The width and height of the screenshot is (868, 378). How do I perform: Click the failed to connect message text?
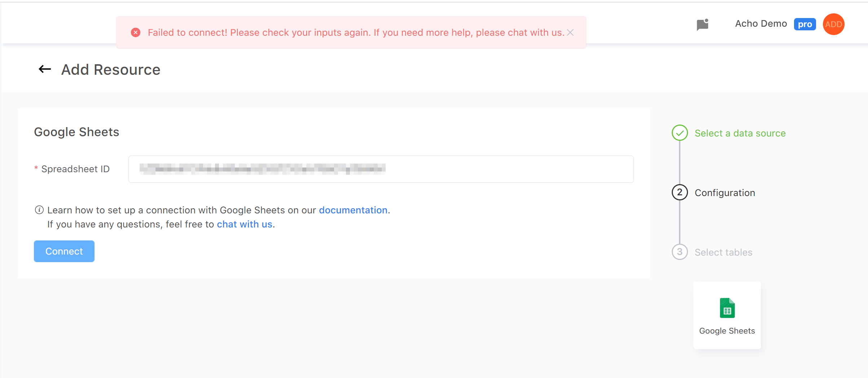356,32
